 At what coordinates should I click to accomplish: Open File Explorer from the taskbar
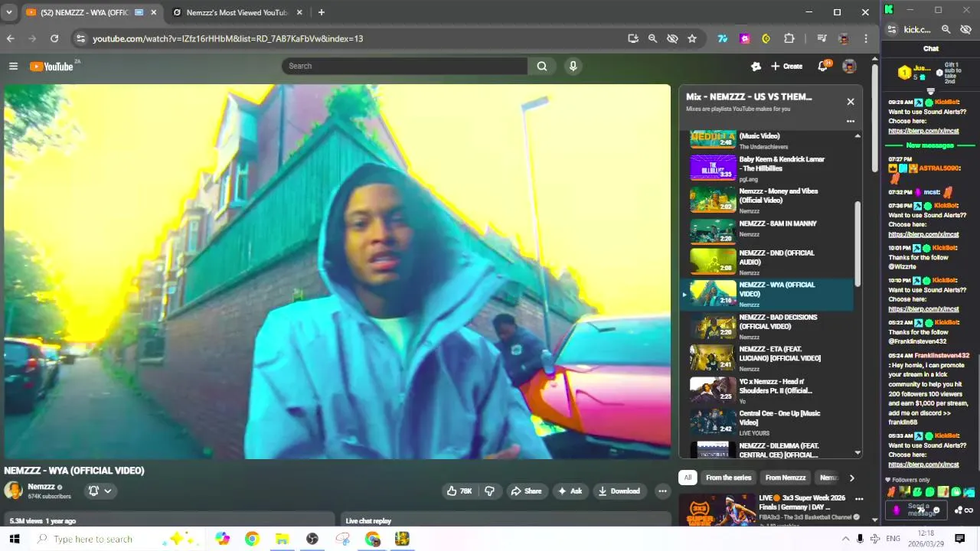282,539
